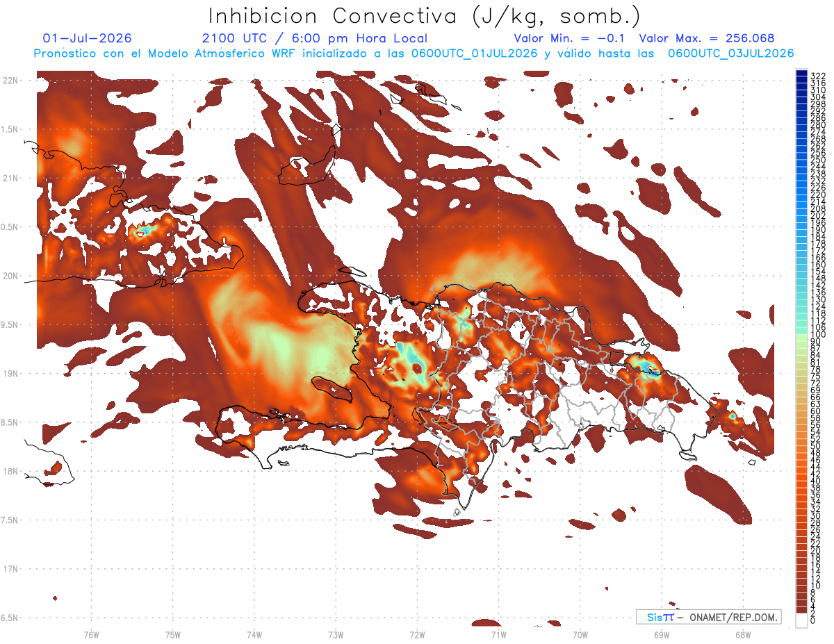834x644 pixels.
Task: Click the 'SisTT' logo text
Action: [x=660, y=617]
